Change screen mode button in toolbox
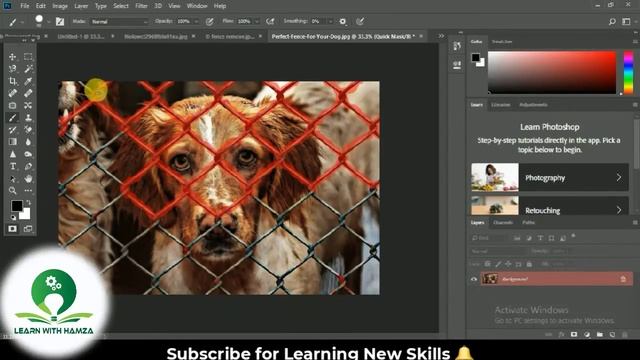Viewport: 640px width, 360px height. coord(28,229)
